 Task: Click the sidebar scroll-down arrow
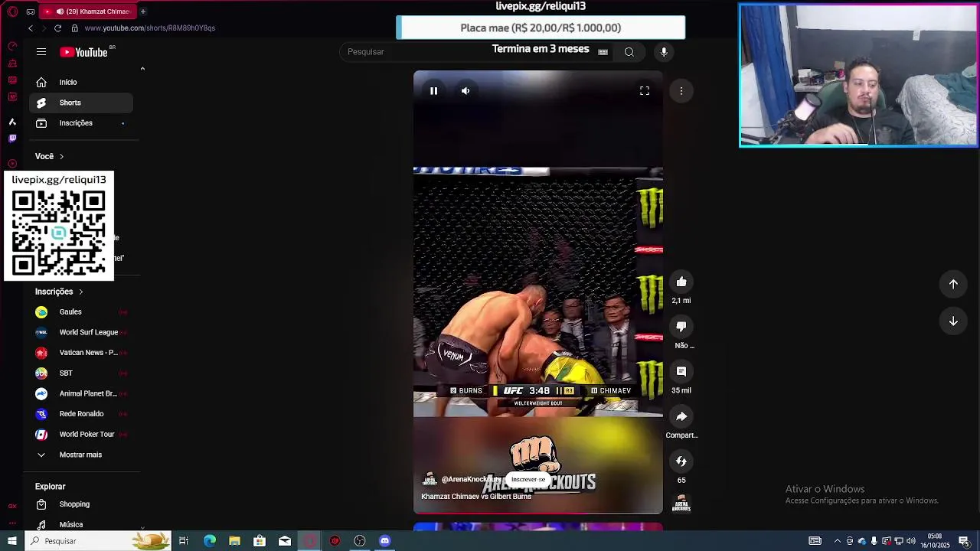coord(142,527)
